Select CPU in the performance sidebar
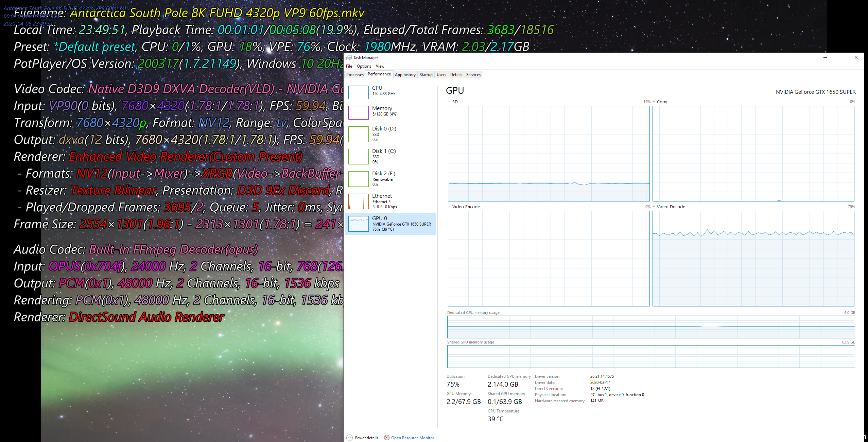Screen dimensions: 868x442 (x=391, y=92)
